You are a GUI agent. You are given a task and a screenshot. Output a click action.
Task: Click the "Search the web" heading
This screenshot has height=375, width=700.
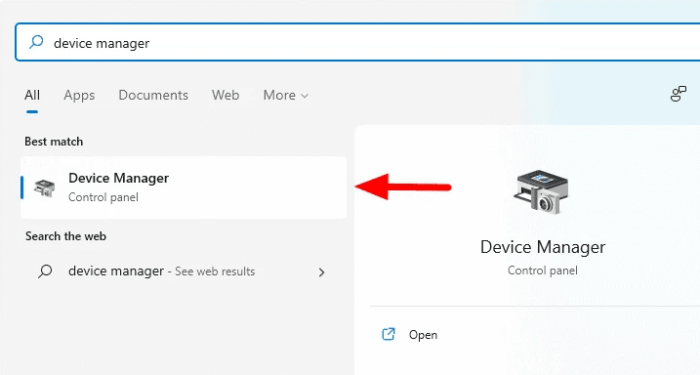pyautogui.click(x=66, y=236)
